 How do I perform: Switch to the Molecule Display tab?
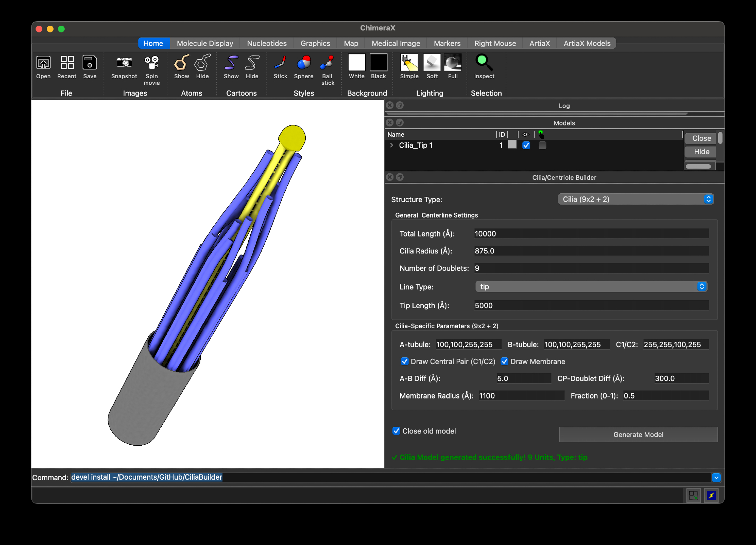click(205, 43)
